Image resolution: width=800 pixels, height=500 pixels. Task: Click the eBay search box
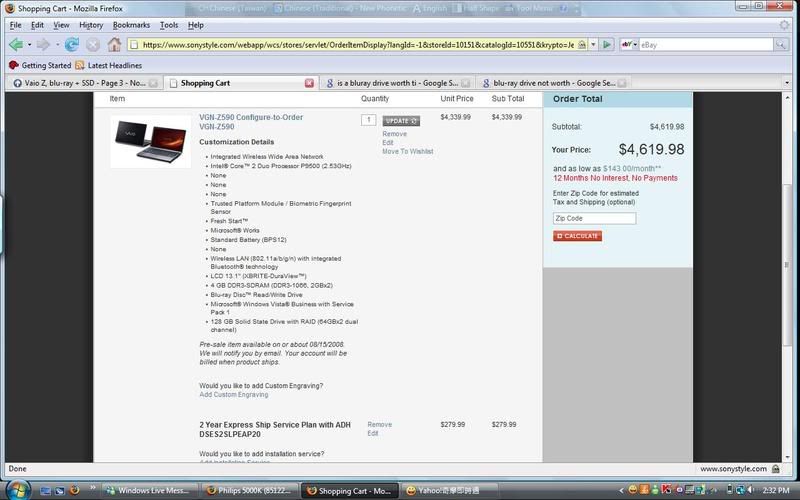tap(706, 45)
